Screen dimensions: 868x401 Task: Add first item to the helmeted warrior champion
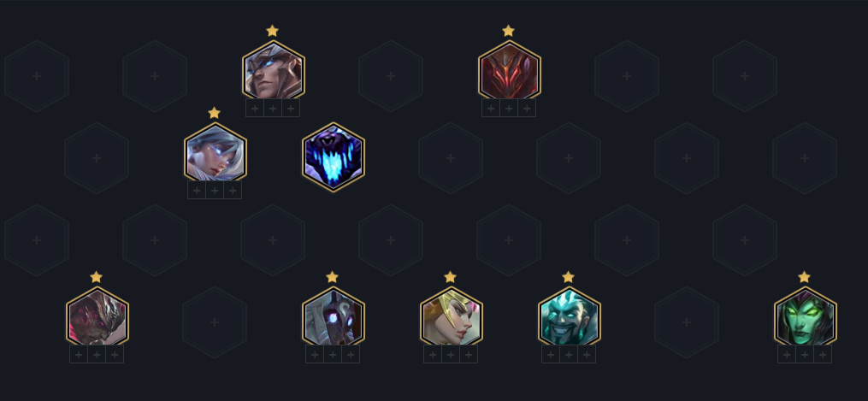255,108
